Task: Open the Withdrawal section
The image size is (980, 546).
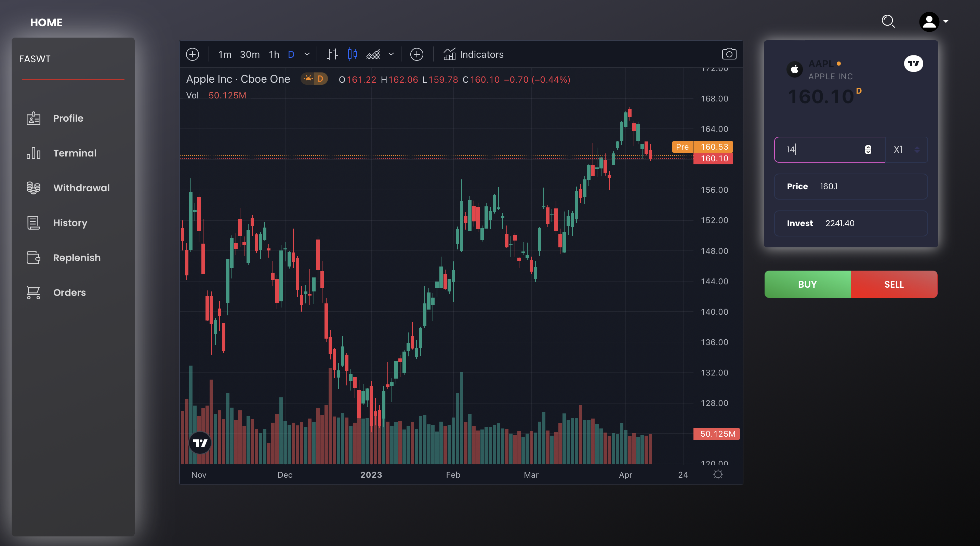Action: [81, 188]
